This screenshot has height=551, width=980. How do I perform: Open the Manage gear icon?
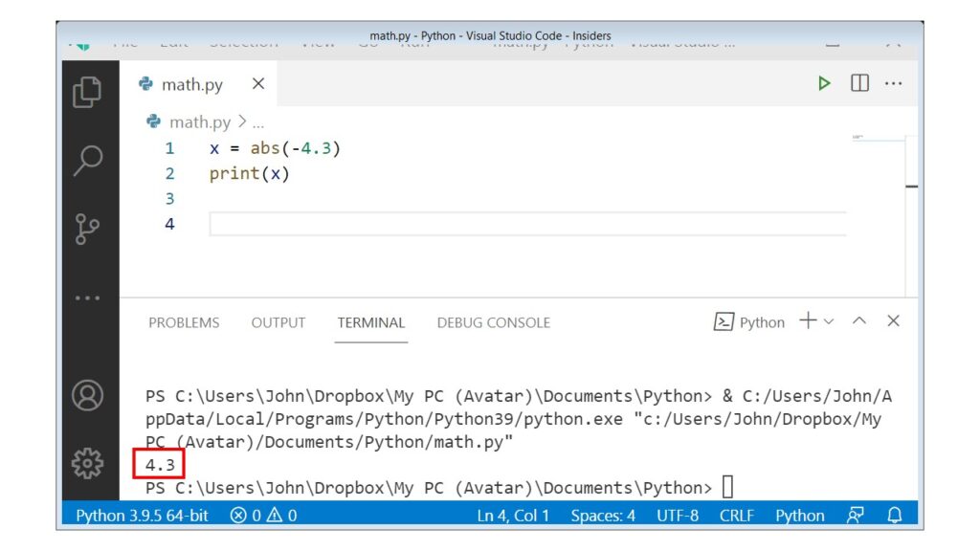coord(87,464)
